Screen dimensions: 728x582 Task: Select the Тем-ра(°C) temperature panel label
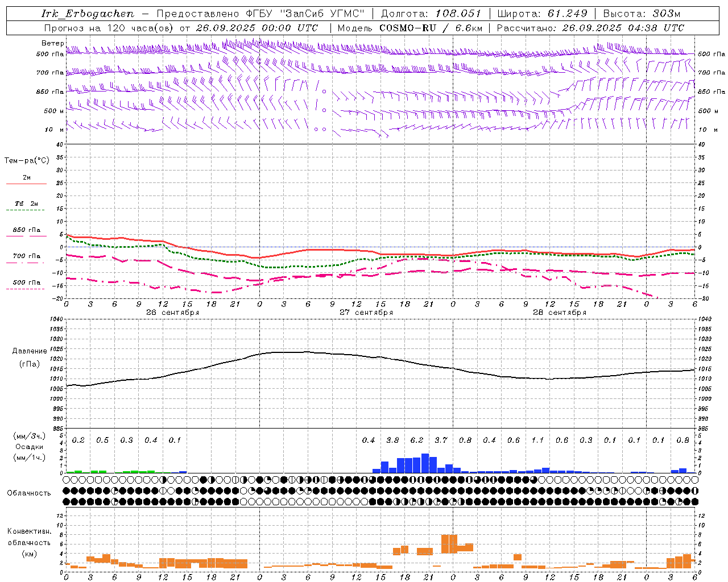27,161
